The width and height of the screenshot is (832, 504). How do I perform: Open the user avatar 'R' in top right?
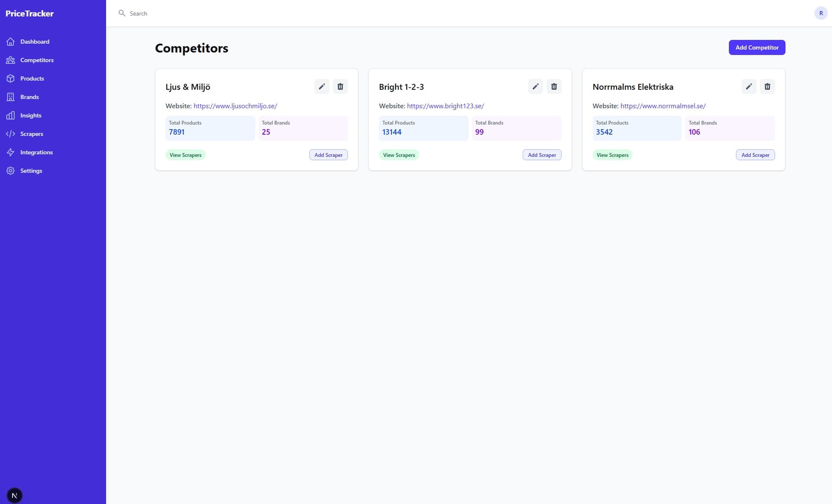(x=821, y=13)
